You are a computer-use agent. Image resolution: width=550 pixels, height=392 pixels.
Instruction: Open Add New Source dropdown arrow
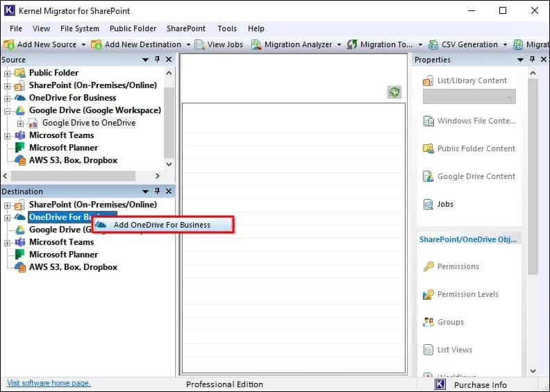coord(83,45)
